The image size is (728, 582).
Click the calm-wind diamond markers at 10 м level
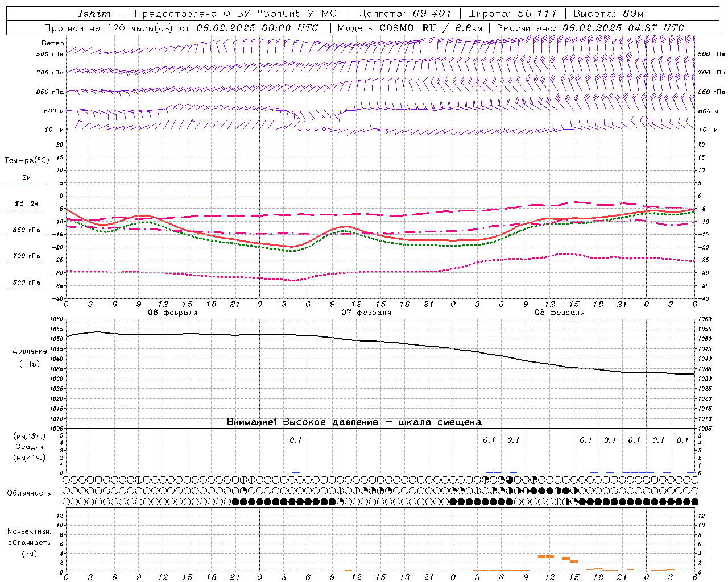[x=312, y=129]
